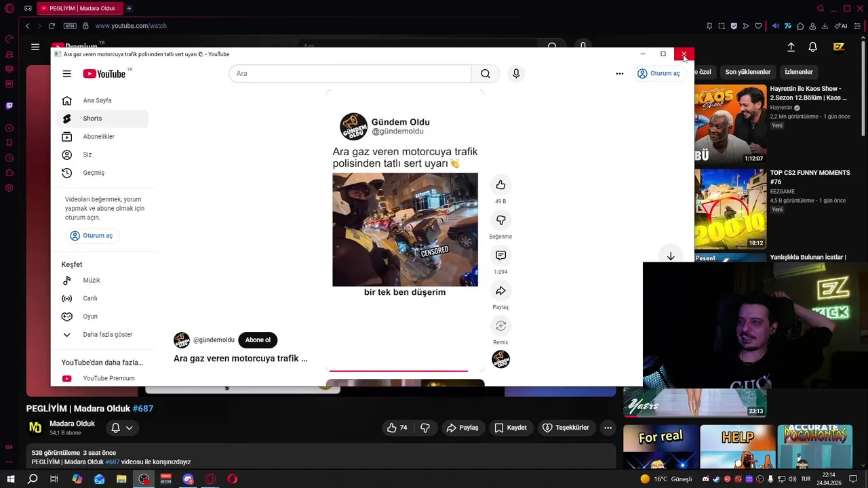Select Shorts in popup sidebar
Screen dimensions: 868x488
(103, 119)
